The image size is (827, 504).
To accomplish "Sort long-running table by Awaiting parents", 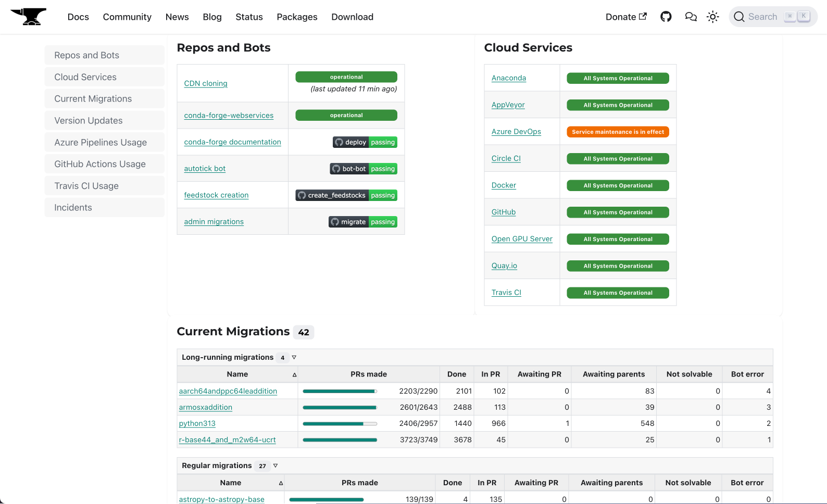I will tap(613, 374).
